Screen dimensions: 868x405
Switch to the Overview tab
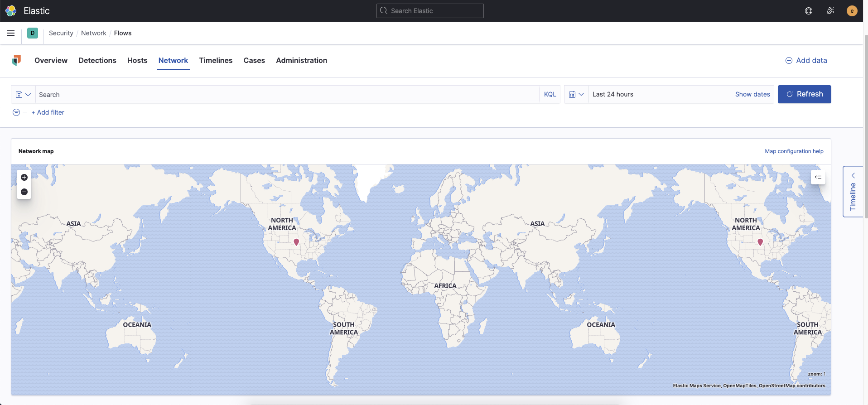[x=51, y=60]
